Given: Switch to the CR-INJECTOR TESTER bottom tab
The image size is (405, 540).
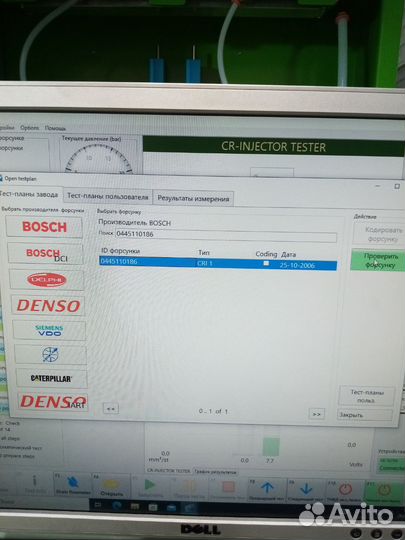Looking at the screenshot, I should [x=169, y=470].
